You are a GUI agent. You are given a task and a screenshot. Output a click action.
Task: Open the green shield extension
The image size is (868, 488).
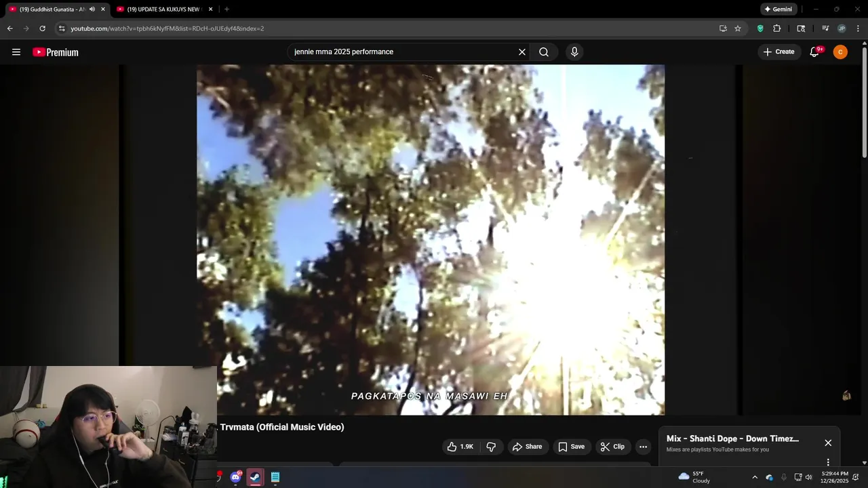tap(760, 28)
